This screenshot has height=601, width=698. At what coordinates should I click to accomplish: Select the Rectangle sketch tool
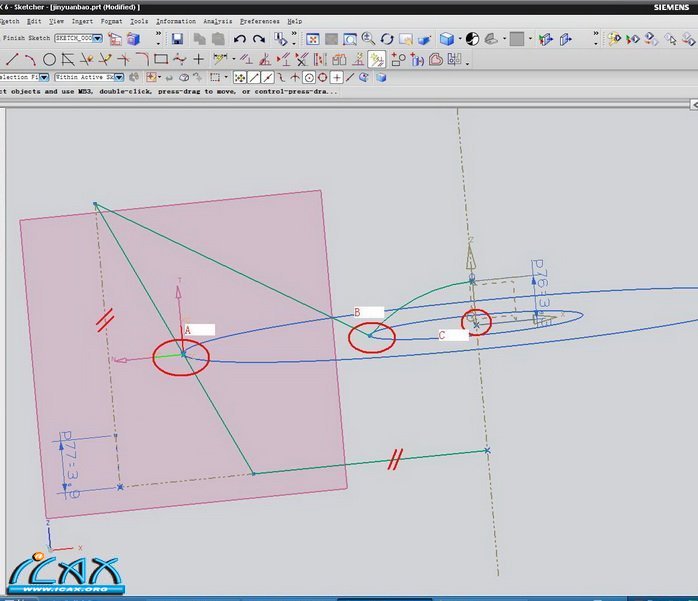160,59
